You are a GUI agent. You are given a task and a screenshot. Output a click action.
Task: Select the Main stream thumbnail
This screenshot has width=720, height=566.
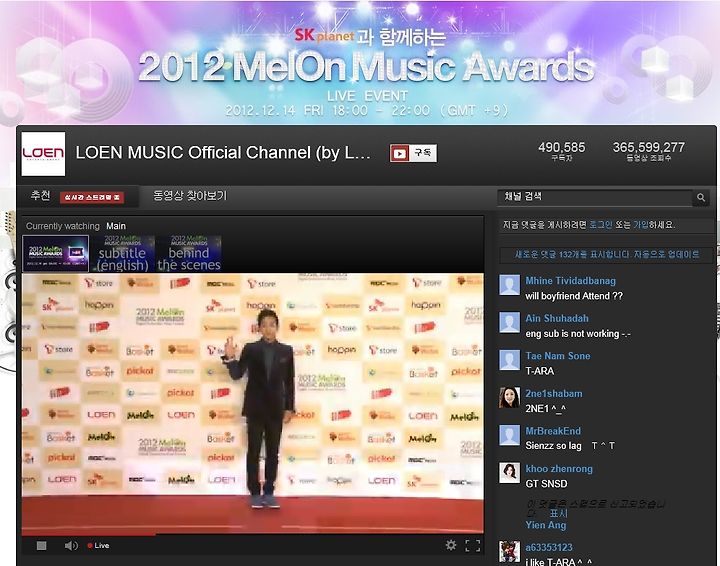coord(56,253)
